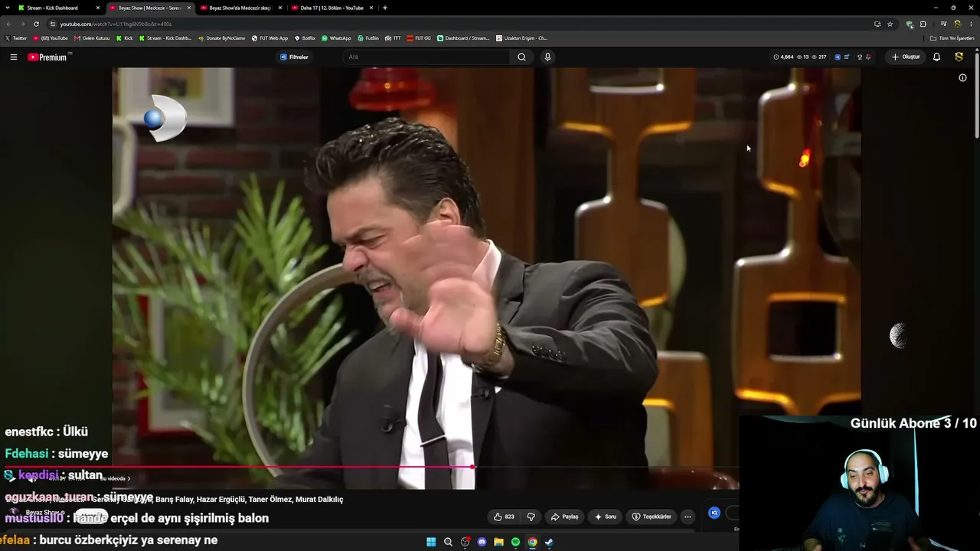The width and height of the screenshot is (980, 551).
Task: Switch to Beyaz Show'da Medcezir skeçi tab
Action: [240, 8]
